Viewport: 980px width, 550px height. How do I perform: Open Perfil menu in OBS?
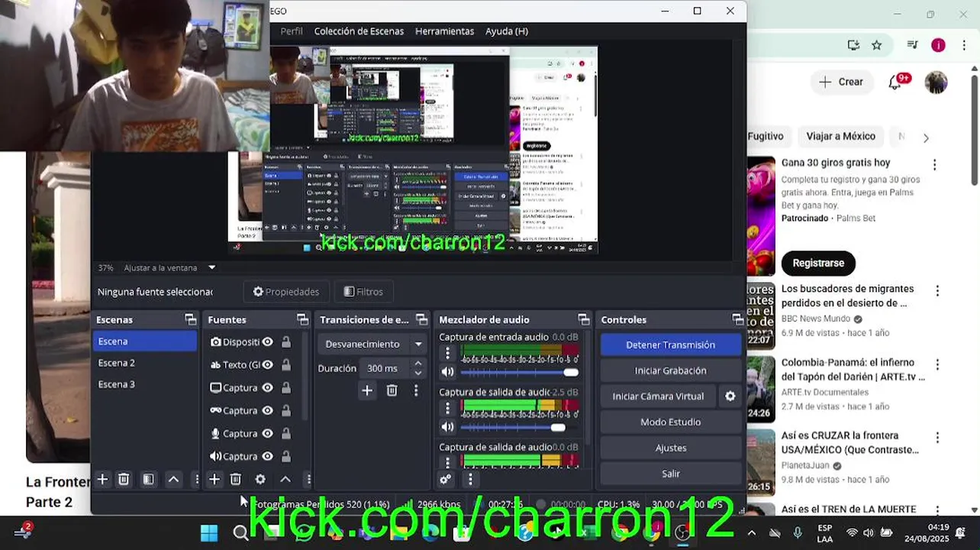tap(292, 31)
